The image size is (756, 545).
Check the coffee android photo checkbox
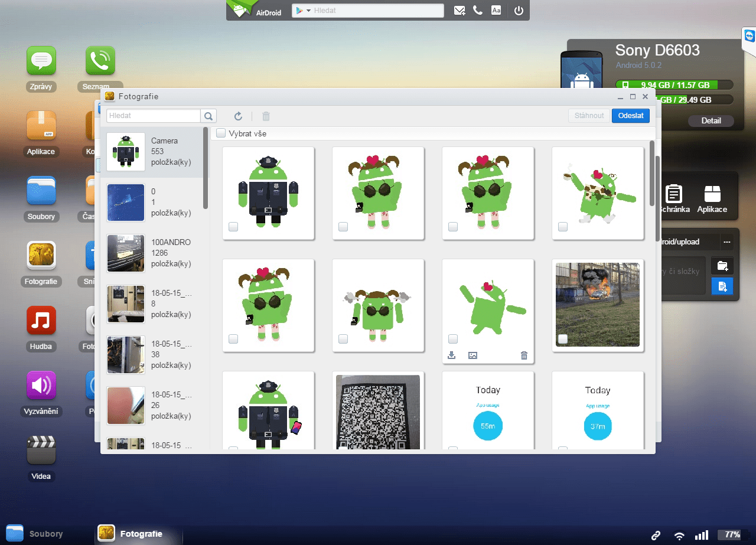pyautogui.click(x=563, y=227)
